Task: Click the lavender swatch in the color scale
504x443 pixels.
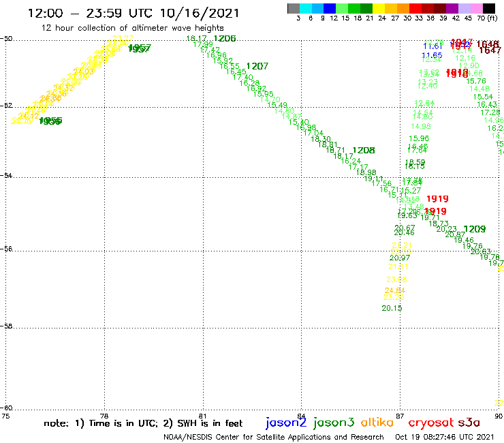Action: pyautogui.click(x=464, y=8)
